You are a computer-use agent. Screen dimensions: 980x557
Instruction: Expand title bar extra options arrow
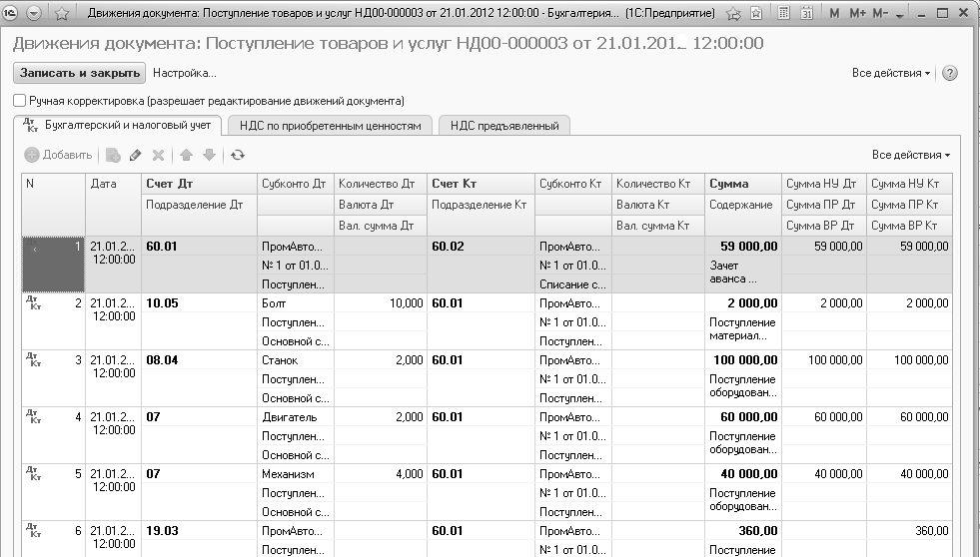coord(899,15)
